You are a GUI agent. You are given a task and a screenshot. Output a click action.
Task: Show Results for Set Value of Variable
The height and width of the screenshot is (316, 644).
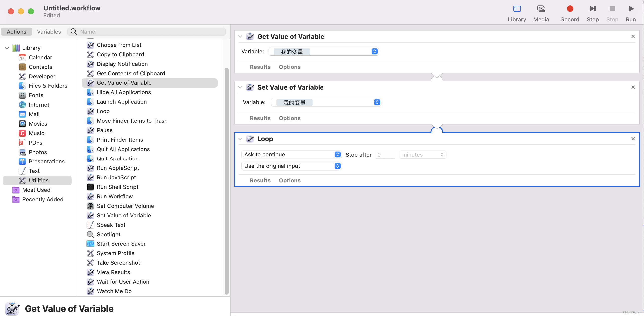(260, 118)
